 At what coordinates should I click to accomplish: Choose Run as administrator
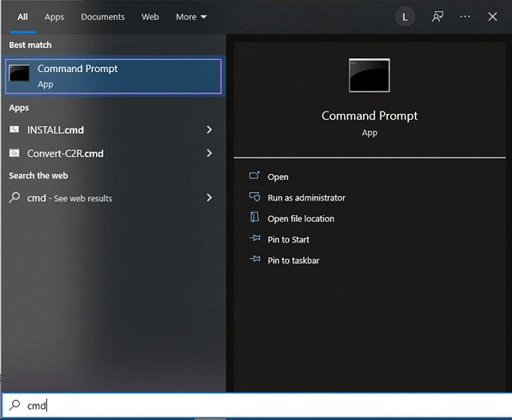(306, 198)
